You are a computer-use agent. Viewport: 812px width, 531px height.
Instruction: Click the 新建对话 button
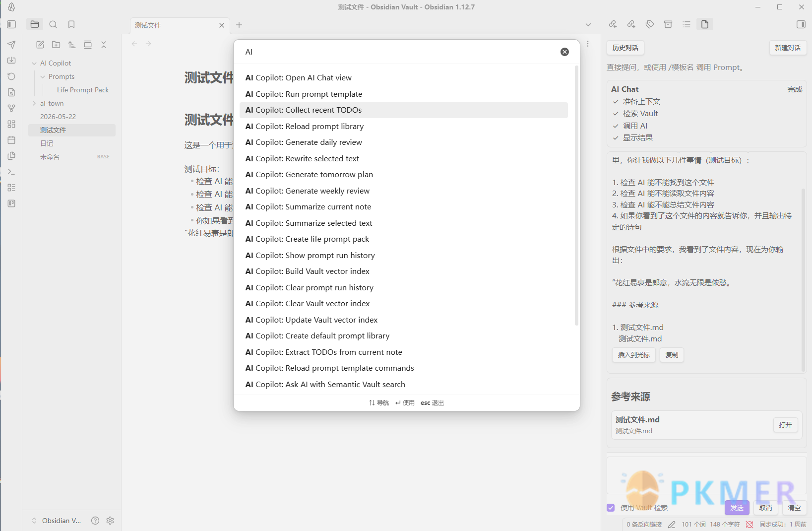pos(788,48)
